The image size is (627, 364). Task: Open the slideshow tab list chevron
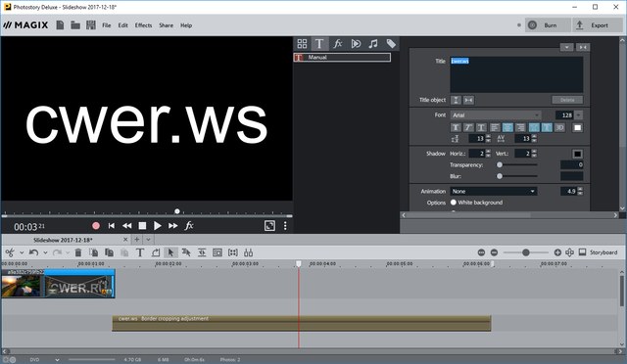tap(148, 240)
